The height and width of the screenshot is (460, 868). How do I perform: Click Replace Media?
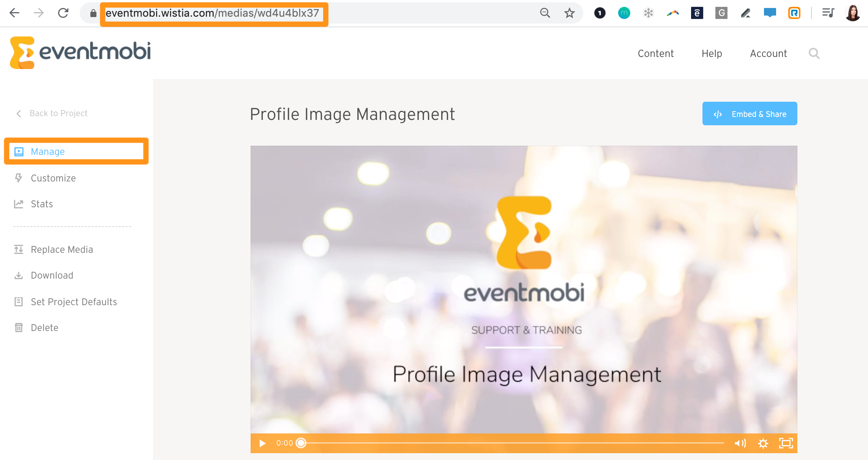tap(54, 249)
